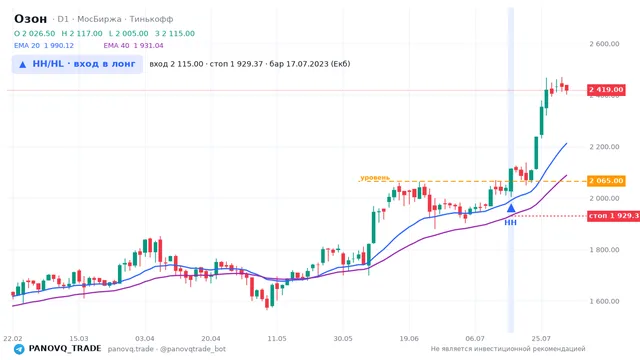Click the O 2 026.50 open value
Screen dimensions: 640x360
click(x=34, y=33)
